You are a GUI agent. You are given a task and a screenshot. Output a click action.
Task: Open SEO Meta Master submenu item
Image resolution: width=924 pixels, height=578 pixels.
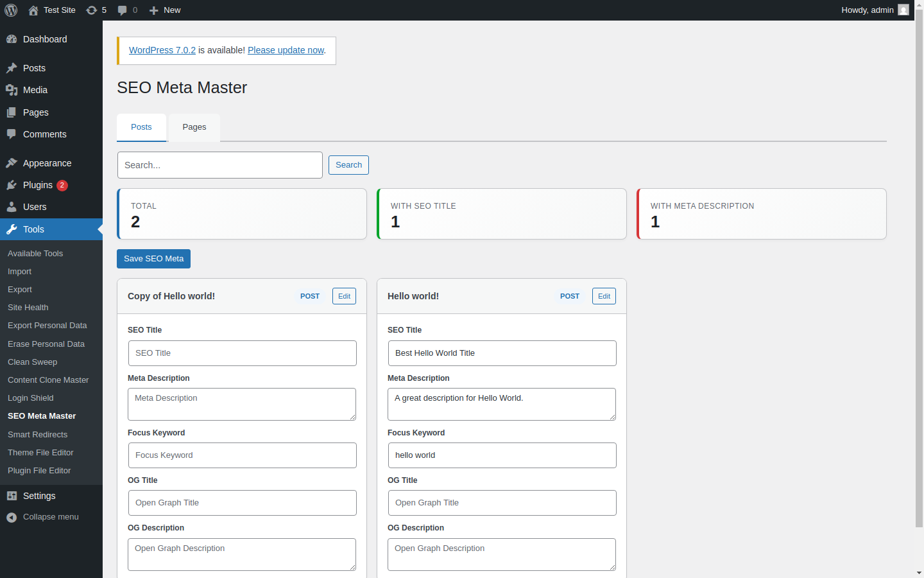tap(42, 416)
